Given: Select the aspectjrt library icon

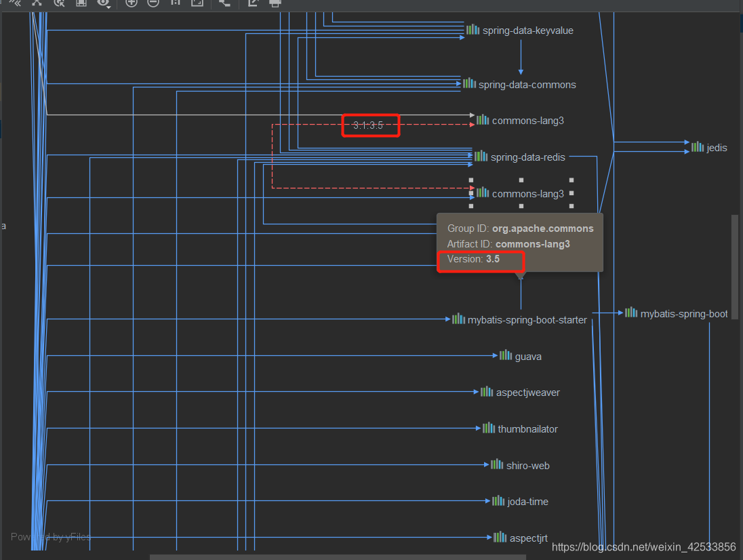Looking at the screenshot, I should coord(500,537).
